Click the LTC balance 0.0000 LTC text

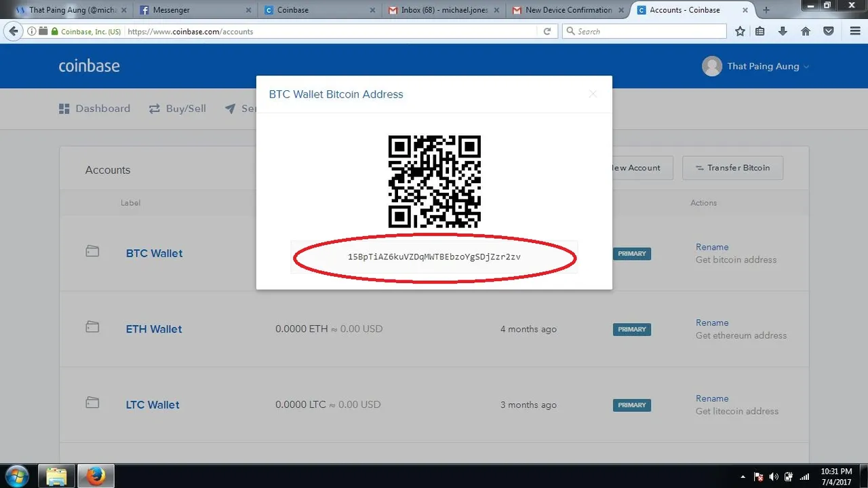pos(301,405)
